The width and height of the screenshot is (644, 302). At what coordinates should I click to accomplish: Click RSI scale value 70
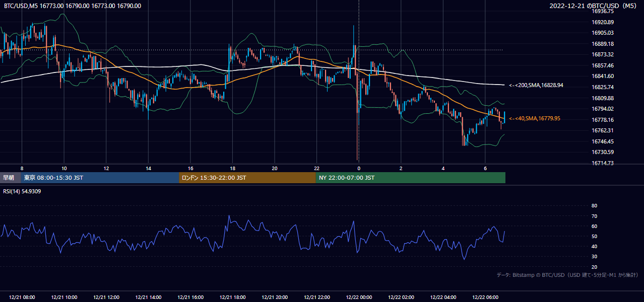pyautogui.click(x=594, y=216)
